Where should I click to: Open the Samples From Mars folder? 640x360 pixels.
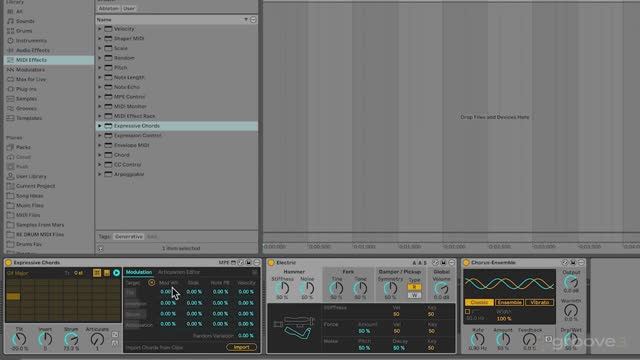[40, 225]
